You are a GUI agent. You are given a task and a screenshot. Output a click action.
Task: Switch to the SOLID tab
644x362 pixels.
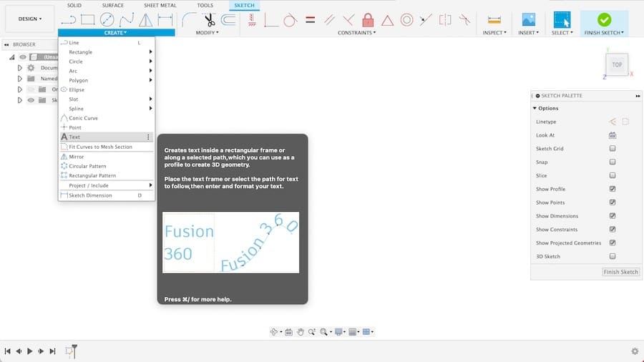point(74,5)
